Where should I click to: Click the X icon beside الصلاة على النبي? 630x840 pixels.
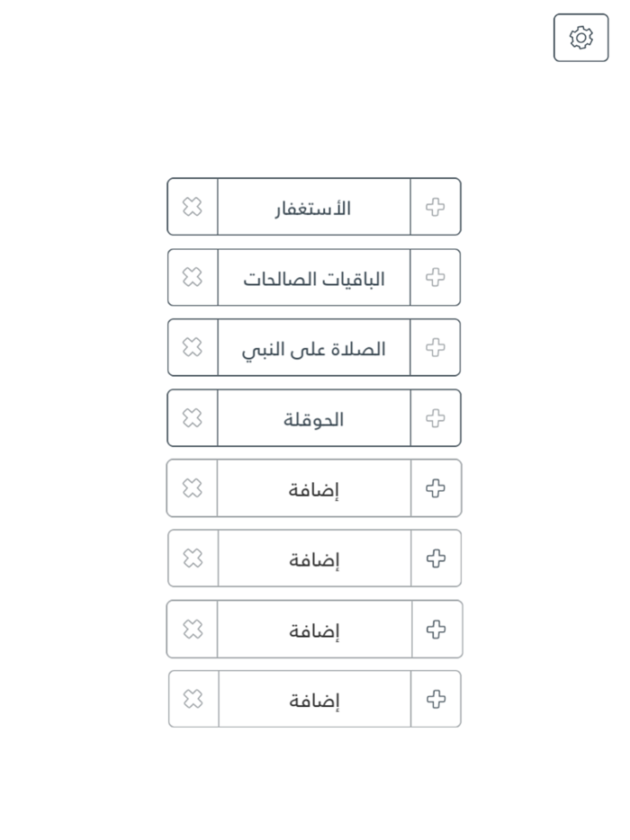point(192,347)
